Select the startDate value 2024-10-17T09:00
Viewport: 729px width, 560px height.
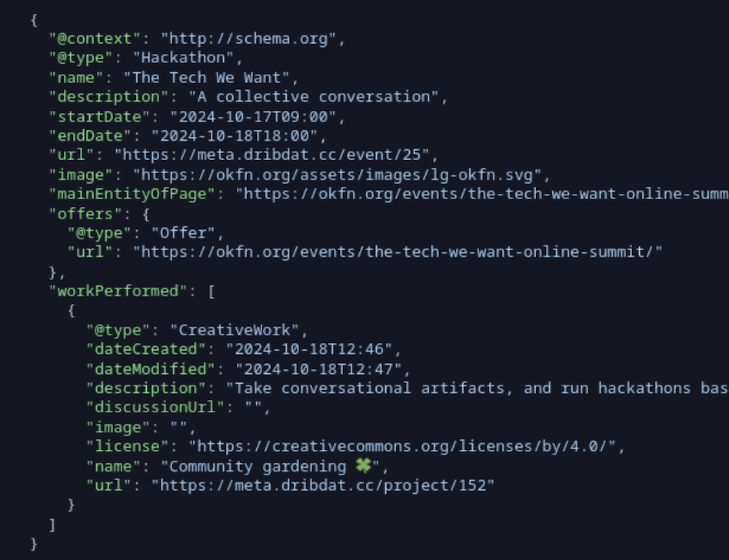pos(248,116)
